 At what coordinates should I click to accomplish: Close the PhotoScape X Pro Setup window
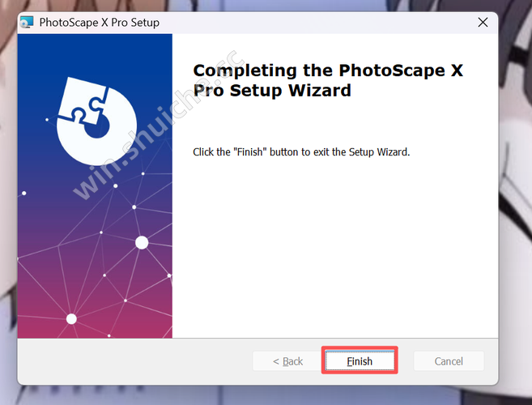[x=483, y=22]
